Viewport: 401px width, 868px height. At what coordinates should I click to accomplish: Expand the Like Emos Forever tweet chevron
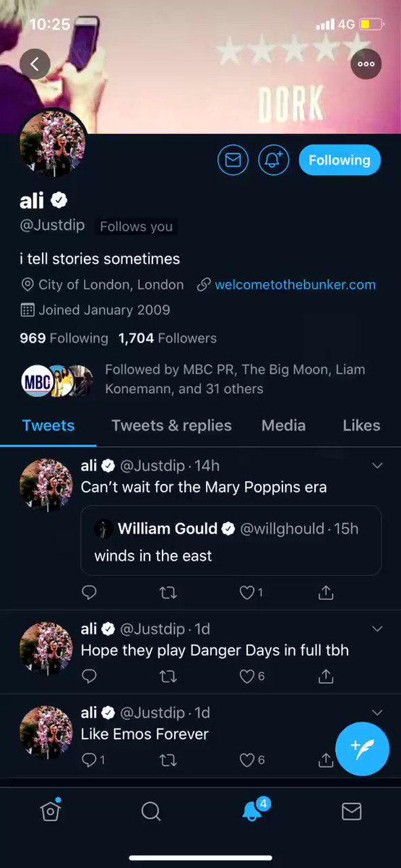(x=377, y=712)
